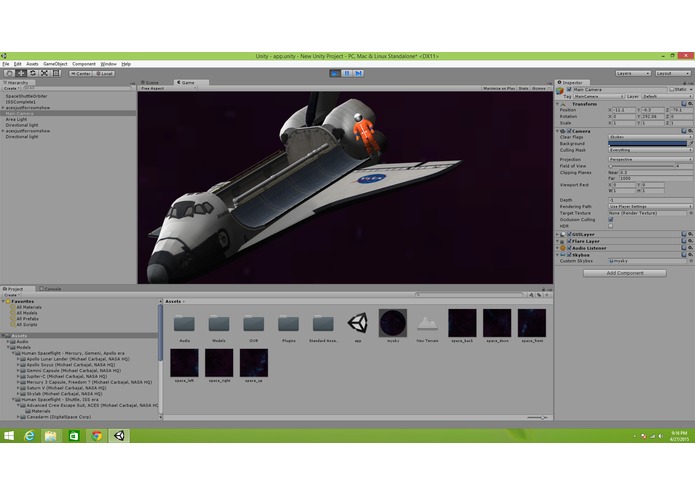Viewport: 695px width, 494px height.
Task: Toggle the GUILayer component checkbox
Action: coord(569,234)
